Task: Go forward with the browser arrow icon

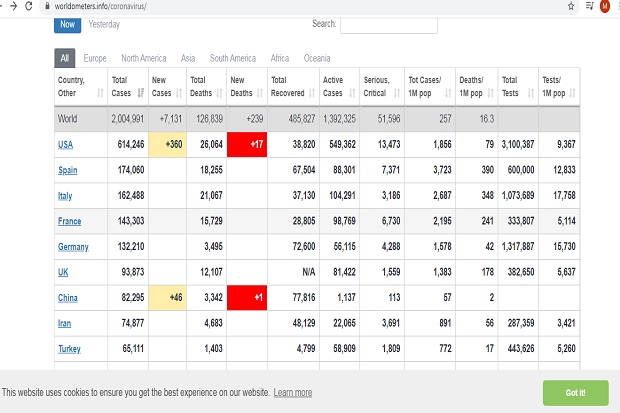Action: 13,6
